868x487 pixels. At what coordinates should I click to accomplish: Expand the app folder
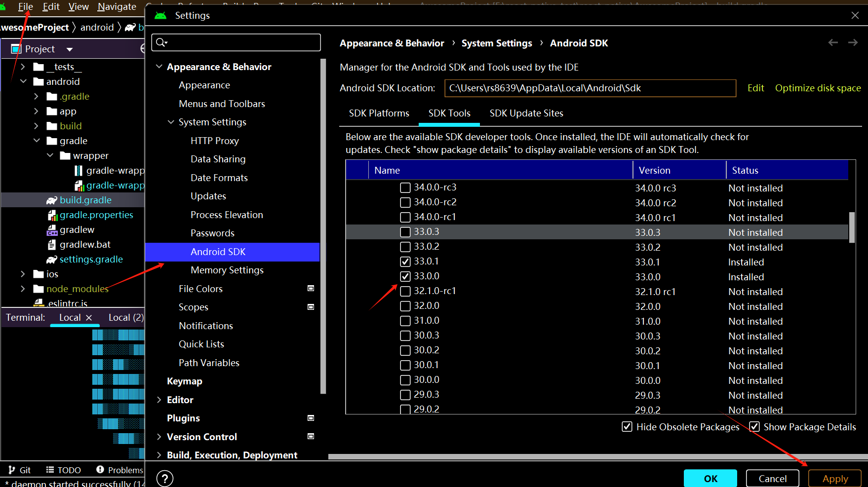(36, 111)
